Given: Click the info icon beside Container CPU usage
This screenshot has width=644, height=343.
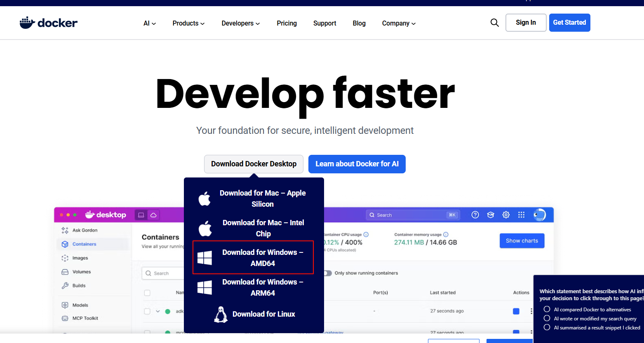Looking at the screenshot, I should coord(366,234).
